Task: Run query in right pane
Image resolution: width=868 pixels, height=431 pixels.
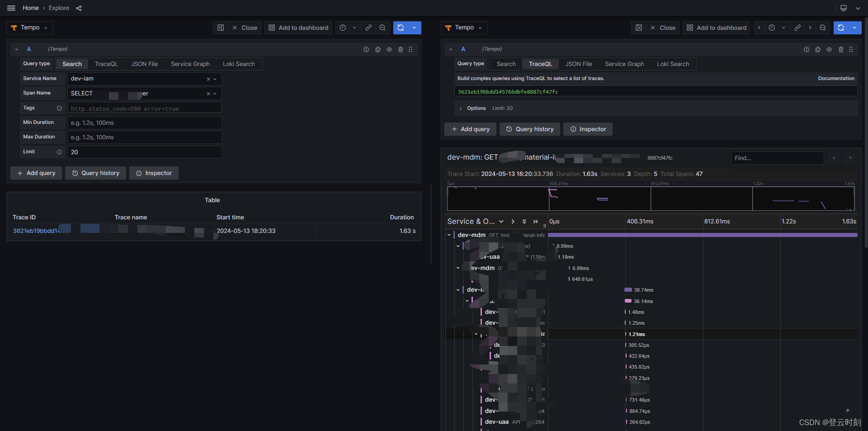Action: [x=841, y=28]
